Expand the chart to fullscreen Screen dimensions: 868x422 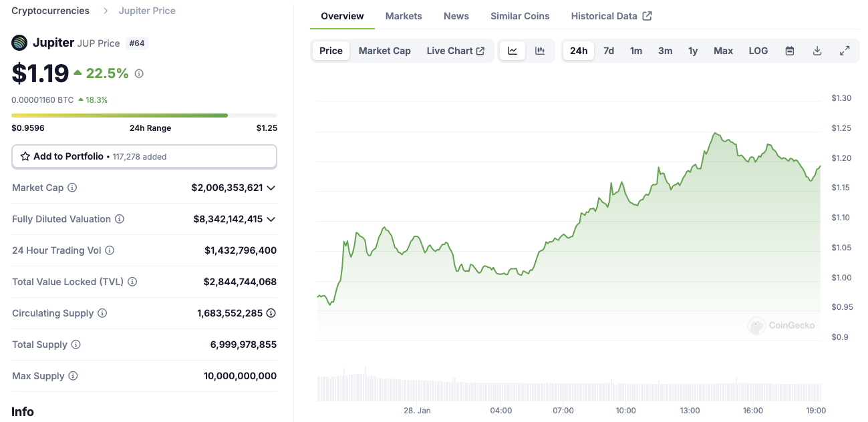tap(845, 51)
